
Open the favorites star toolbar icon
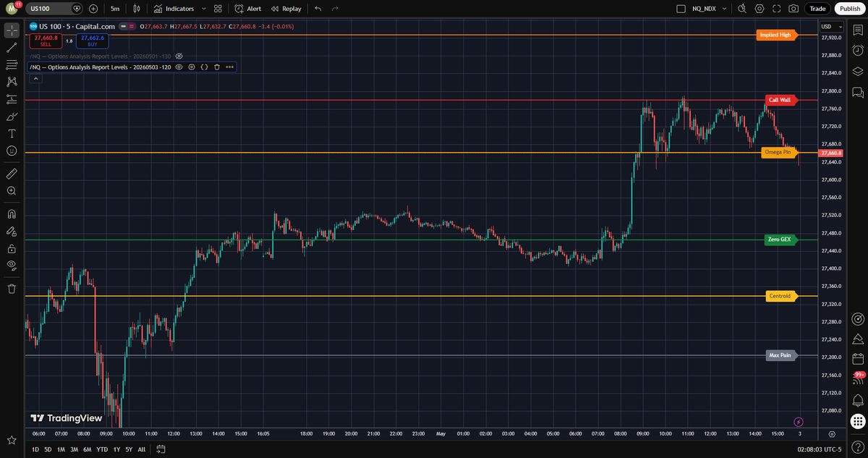click(x=12, y=440)
